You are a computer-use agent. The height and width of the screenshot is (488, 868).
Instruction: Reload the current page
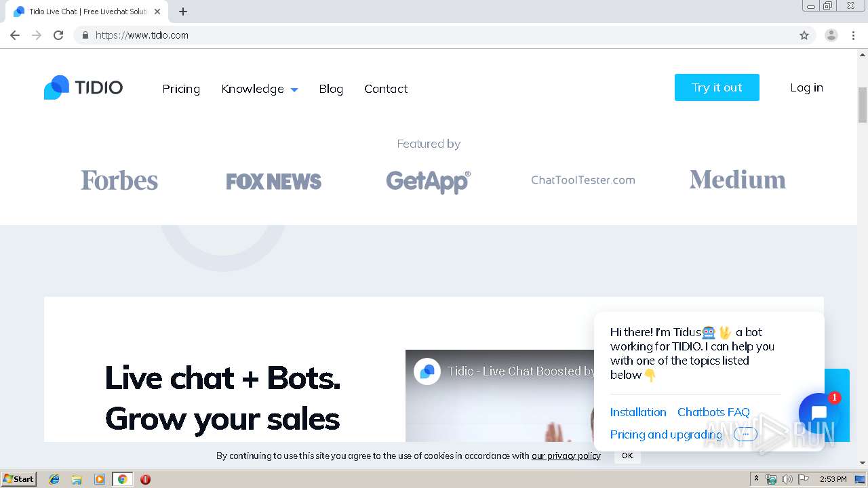[x=58, y=35]
